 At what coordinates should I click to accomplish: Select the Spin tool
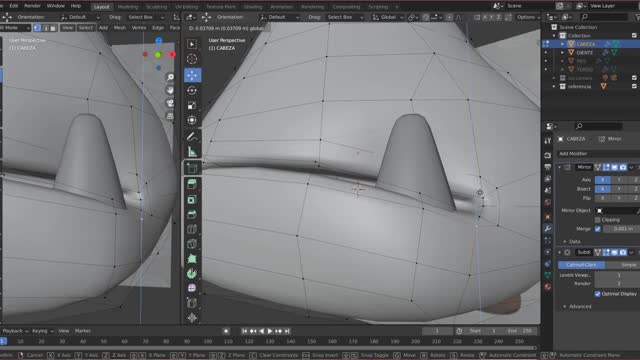point(192,273)
